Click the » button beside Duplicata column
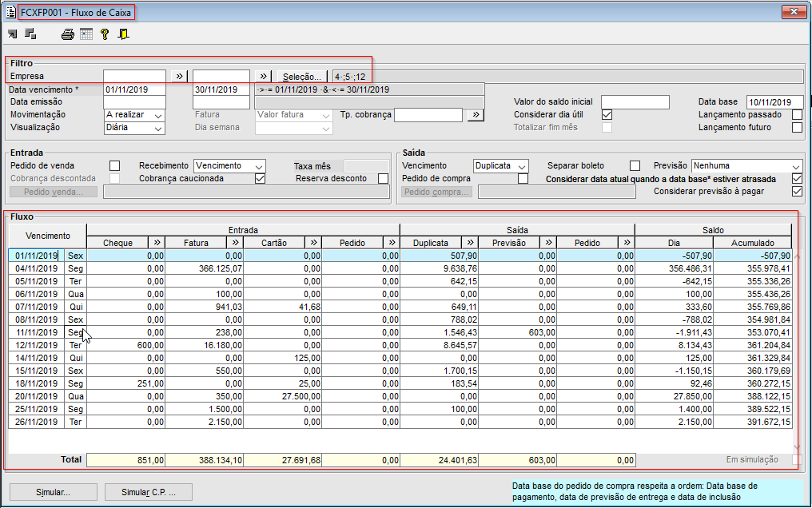Viewport: 812px width, 508px height. pyautogui.click(x=470, y=242)
